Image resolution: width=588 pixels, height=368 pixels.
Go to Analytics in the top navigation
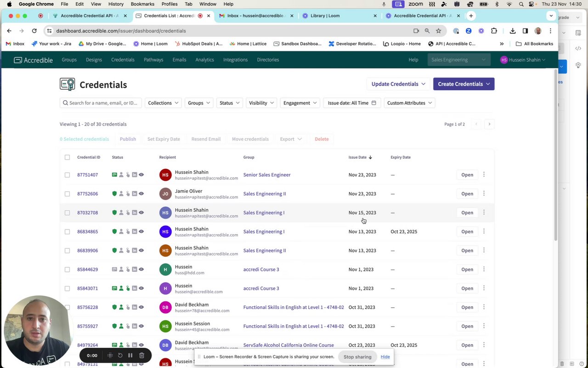pos(204,60)
